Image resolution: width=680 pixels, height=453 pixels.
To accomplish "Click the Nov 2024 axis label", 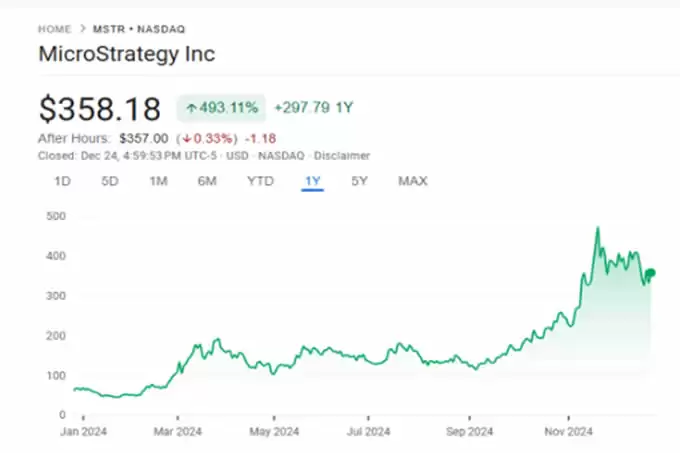I will 568,432.
